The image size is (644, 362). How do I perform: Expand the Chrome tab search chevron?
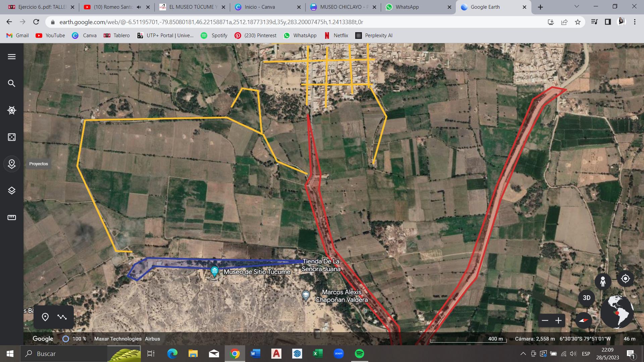(577, 6)
